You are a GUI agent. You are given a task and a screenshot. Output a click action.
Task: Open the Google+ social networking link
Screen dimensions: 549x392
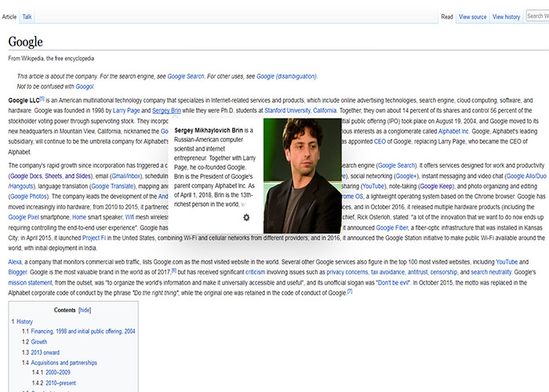406,176
